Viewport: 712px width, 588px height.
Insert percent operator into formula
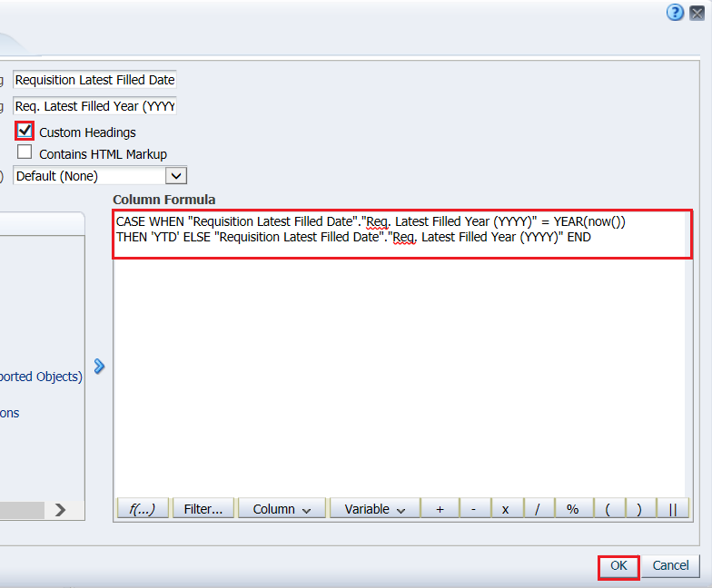coord(572,508)
